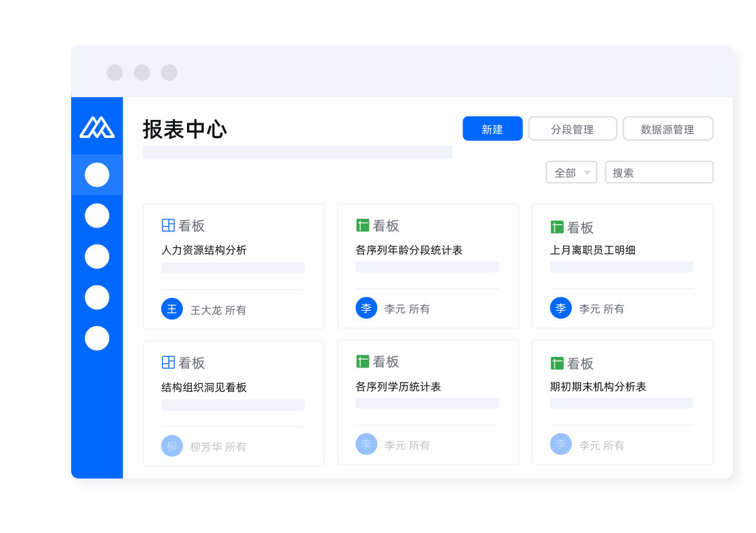Click the green table icon on 各序列年龄分段统计表 card
756x533 pixels.
tap(363, 226)
